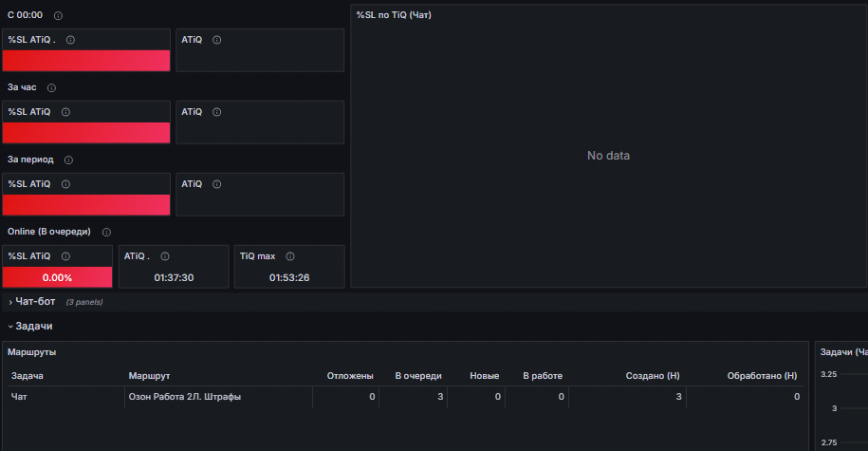Click the 01:53:26 TiQ max value

(289, 277)
